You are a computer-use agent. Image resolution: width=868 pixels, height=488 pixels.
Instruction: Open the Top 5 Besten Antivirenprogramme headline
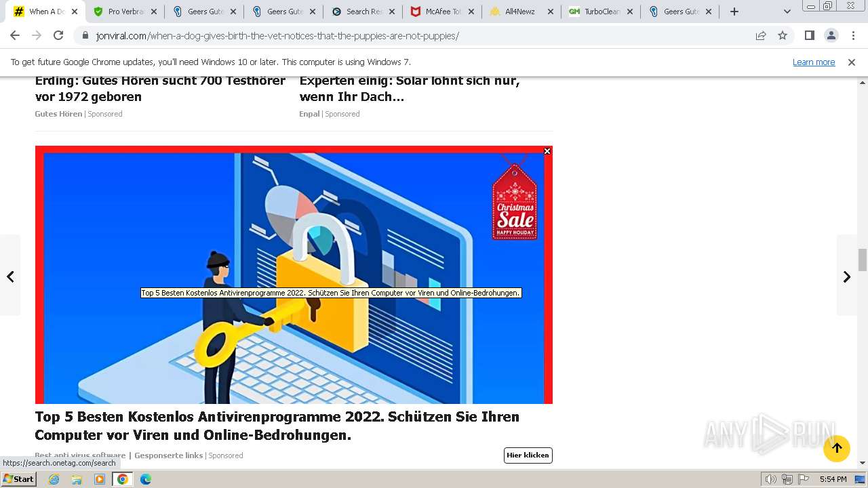[277, 426]
